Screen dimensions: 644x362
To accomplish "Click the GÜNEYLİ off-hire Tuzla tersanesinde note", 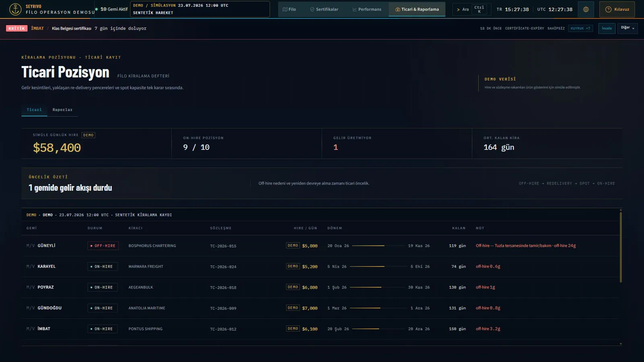I will (x=526, y=246).
